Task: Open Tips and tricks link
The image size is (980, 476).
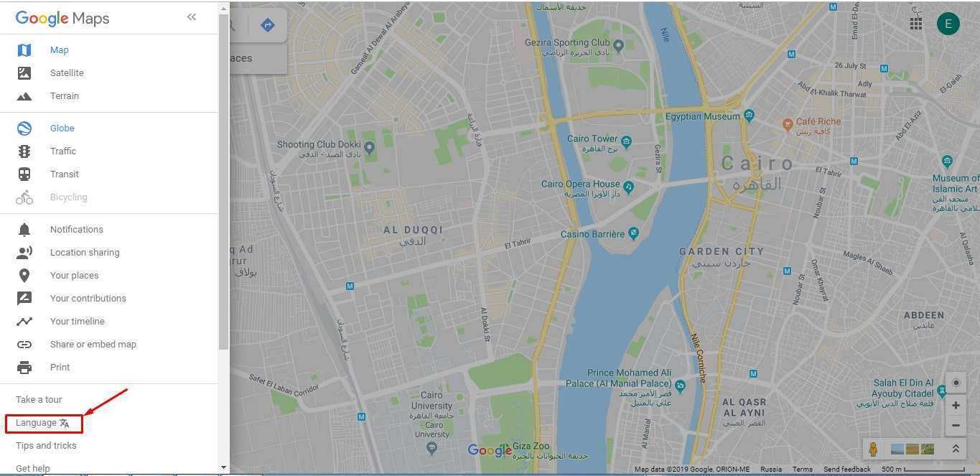Action: pos(46,446)
